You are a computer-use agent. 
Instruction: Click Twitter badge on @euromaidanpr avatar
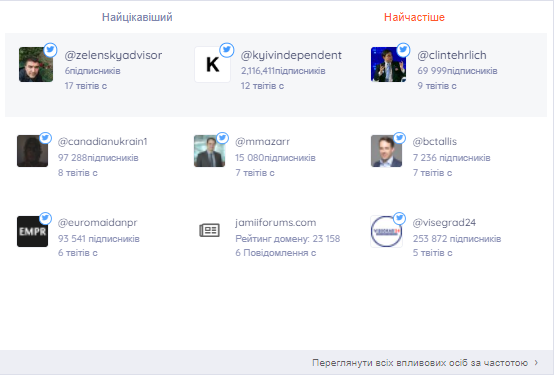click(45, 218)
